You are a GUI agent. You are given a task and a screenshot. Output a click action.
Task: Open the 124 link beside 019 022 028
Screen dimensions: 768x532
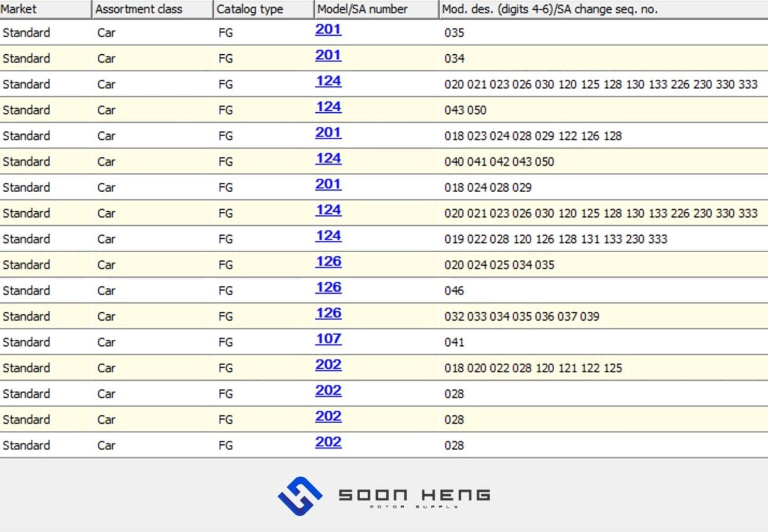[328, 236]
